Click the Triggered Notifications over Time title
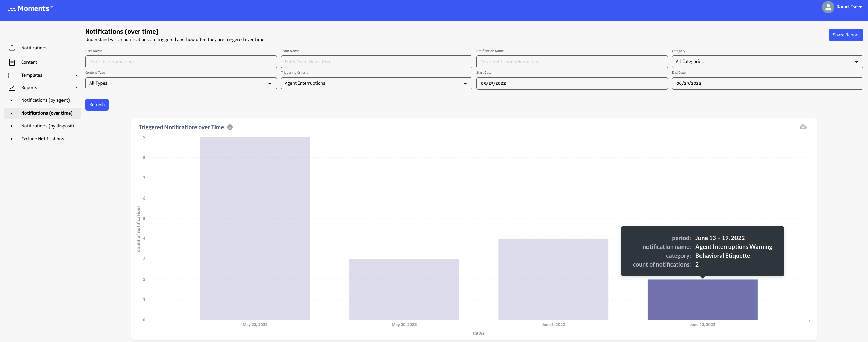This screenshot has height=342, width=868. 181,127
